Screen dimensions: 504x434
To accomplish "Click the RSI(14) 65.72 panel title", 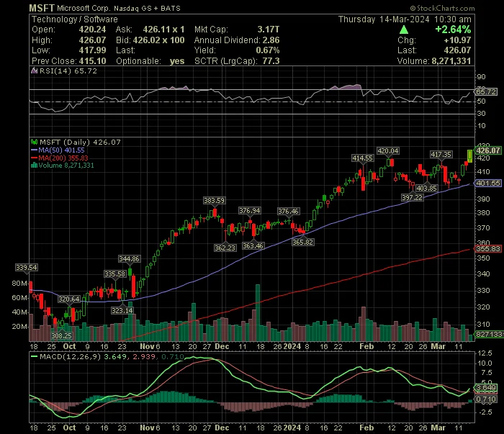I will point(68,71).
